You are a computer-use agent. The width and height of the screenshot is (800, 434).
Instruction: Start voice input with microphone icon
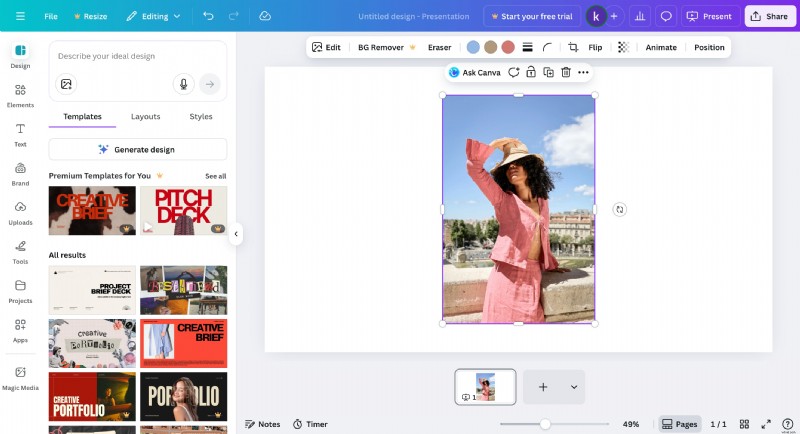tap(183, 84)
